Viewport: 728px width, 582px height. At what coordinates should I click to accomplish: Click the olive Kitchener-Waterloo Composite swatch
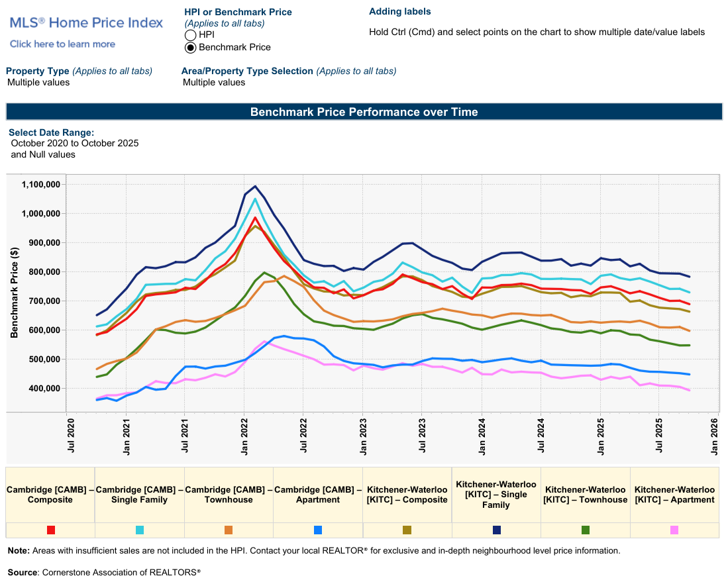point(407,530)
